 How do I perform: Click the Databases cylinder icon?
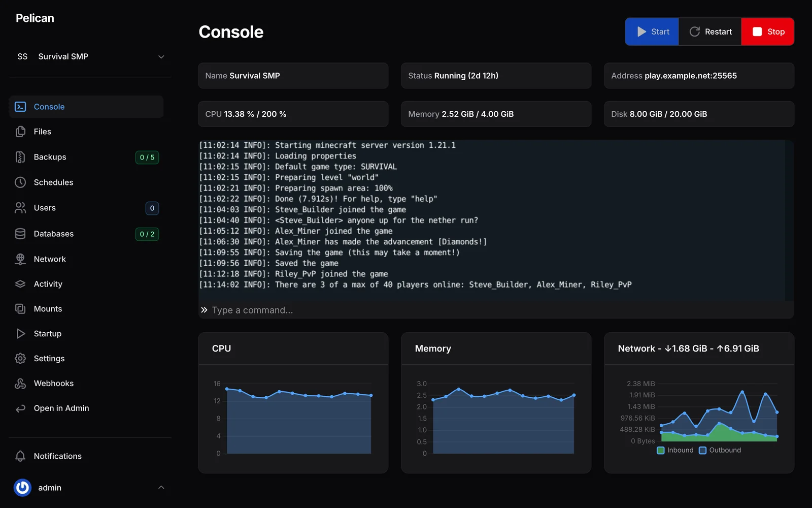(20, 234)
